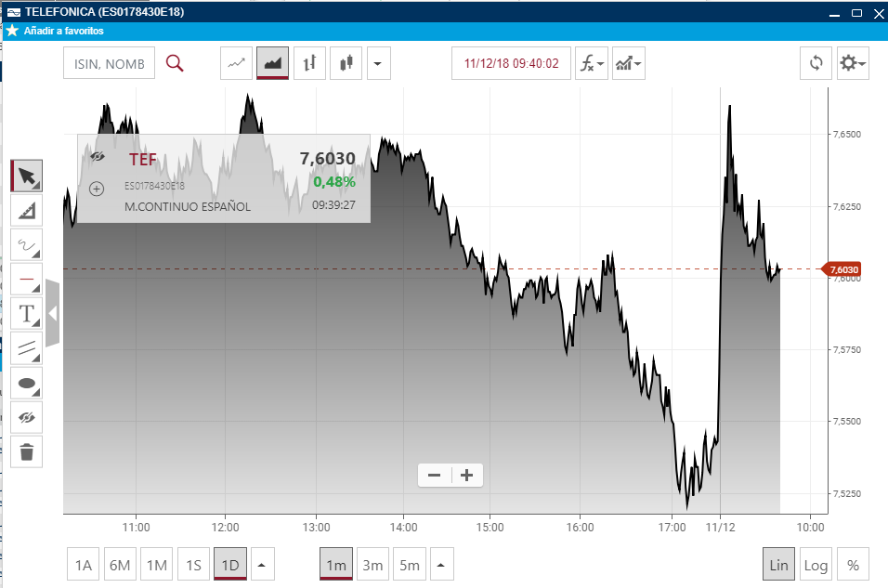Choose the text annotation tool
The image size is (888, 588).
[27, 313]
